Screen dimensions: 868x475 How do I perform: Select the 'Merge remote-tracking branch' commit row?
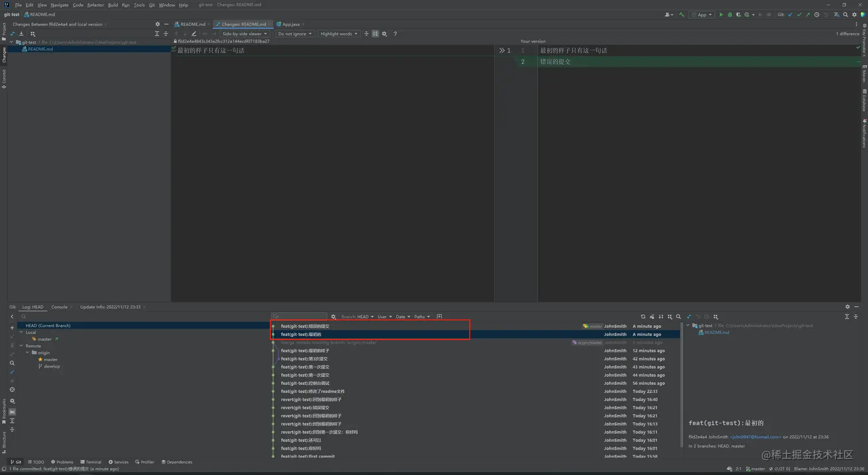click(x=476, y=342)
